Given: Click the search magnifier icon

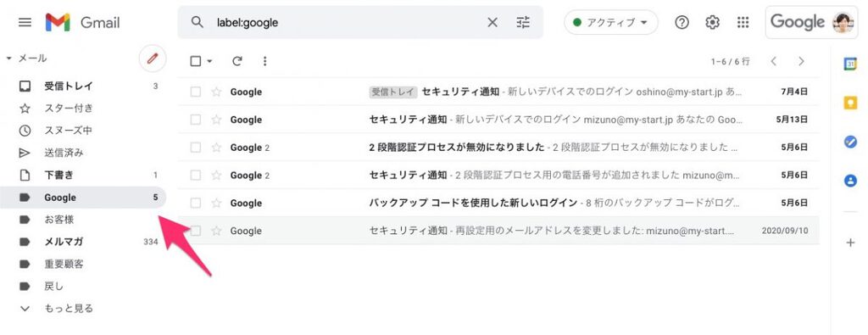Looking at the screenshot, I should 197,22.
